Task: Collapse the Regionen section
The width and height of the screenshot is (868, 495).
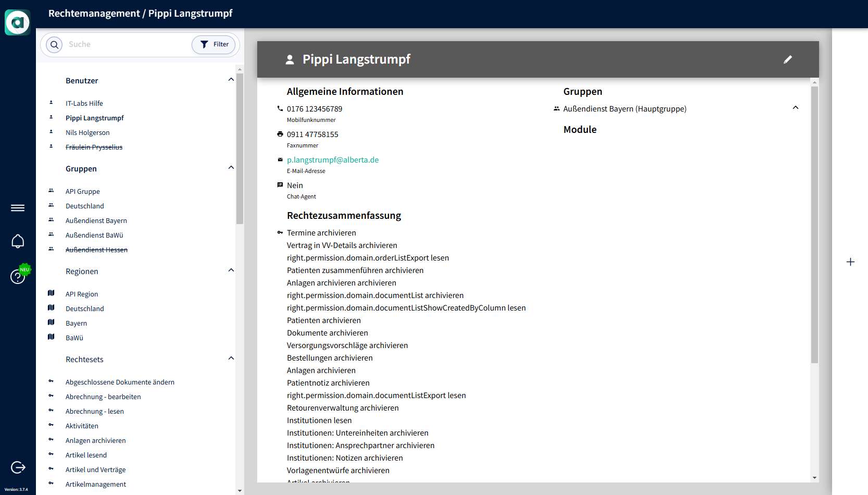Action: (x=231, y=270)
